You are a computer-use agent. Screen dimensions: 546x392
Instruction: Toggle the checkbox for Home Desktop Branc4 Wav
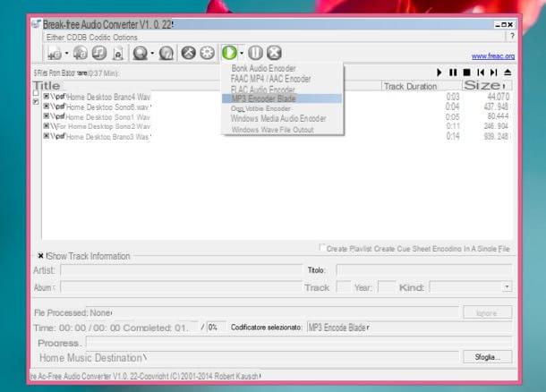click(x=47, y=96)
